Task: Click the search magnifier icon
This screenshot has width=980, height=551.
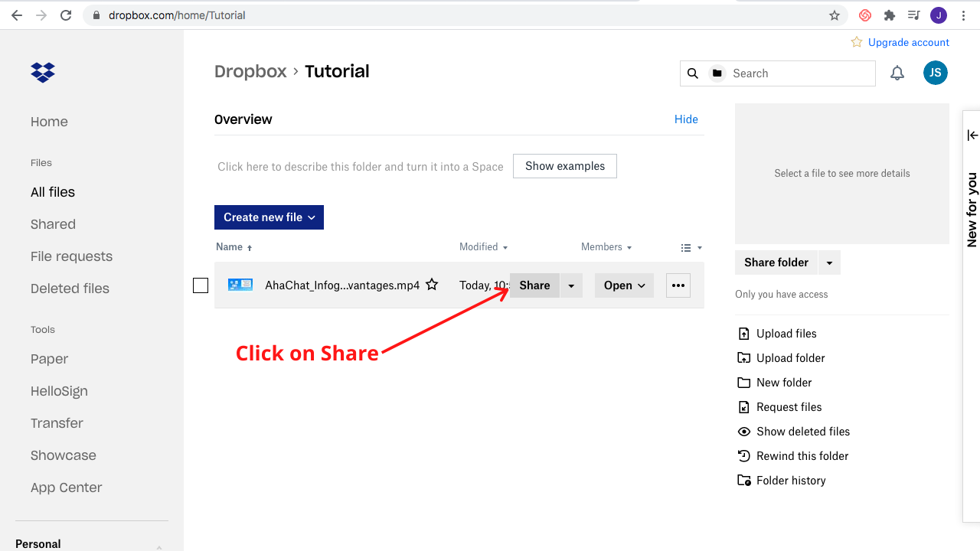Action: [693, 73]
